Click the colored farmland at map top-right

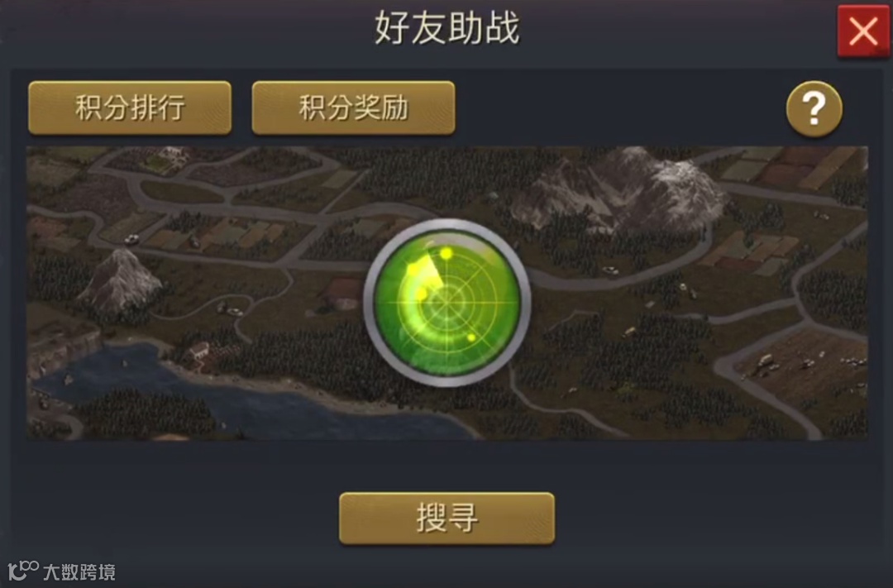[x=797, y=166]
